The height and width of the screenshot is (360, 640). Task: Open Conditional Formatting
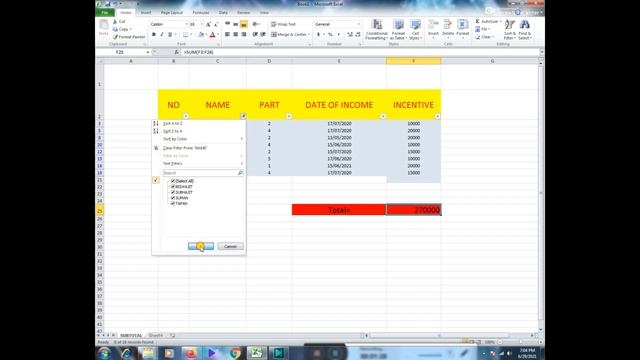point(376,29)
